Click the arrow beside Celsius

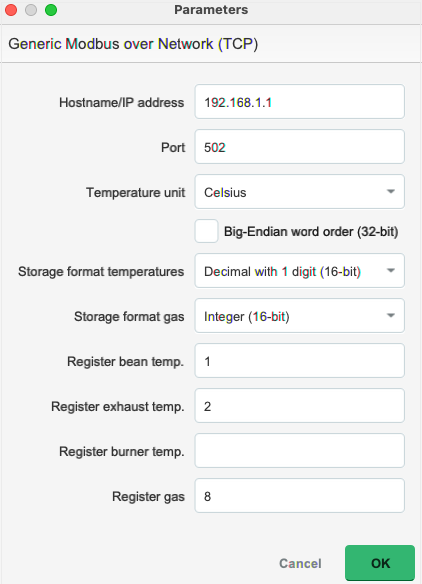[x=391, y=192]
